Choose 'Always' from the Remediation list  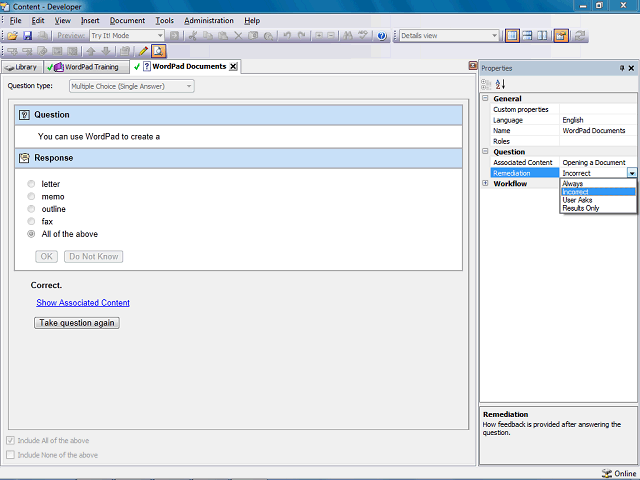pyautogui.click(x=598, y=184)
